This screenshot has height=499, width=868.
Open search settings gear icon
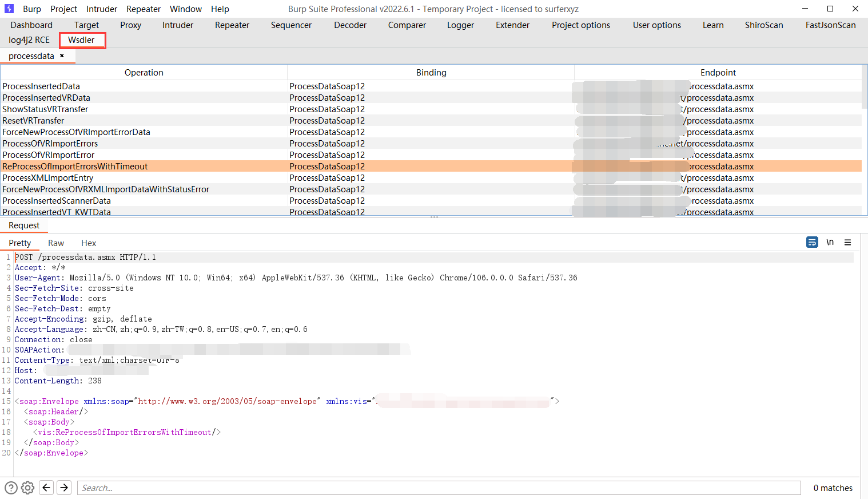[x=27, y=488]
